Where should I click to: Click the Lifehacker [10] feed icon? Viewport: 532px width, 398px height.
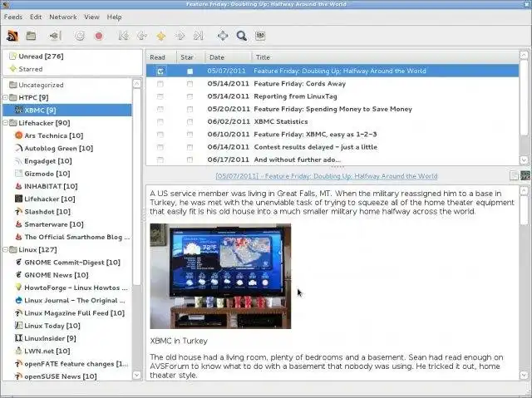coord(18,199)
